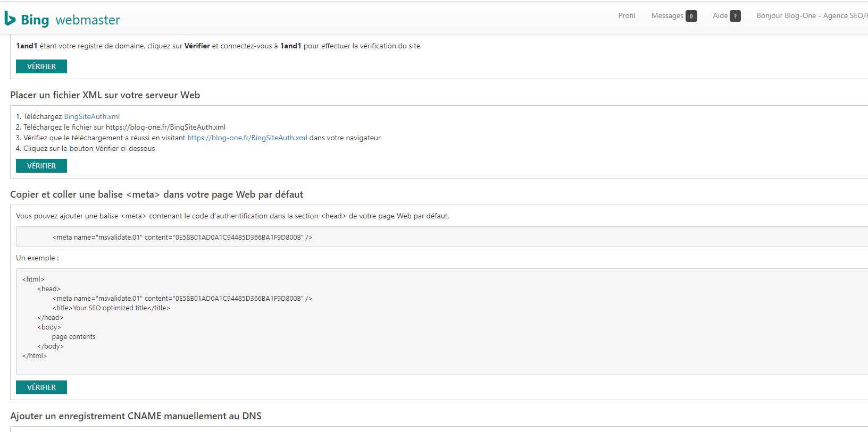Click the meta line inside the example code
Image resolution: width=868 pixels, height=432 pixels.
pyautogui.click(x=182, y=298)
